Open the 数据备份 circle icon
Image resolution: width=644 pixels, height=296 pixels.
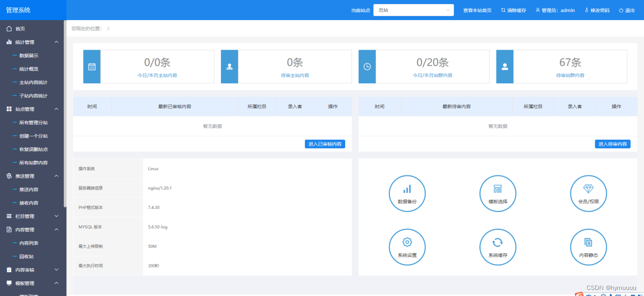pyautogui.click(x=407, y=193)
